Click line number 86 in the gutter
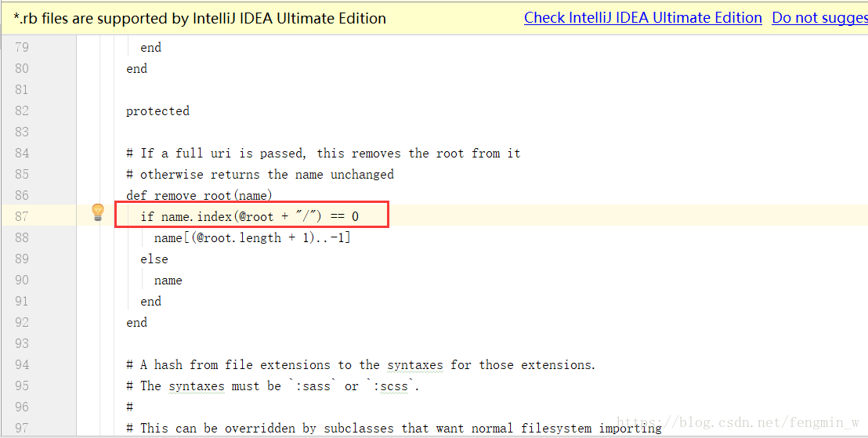 tap(22, 195)
